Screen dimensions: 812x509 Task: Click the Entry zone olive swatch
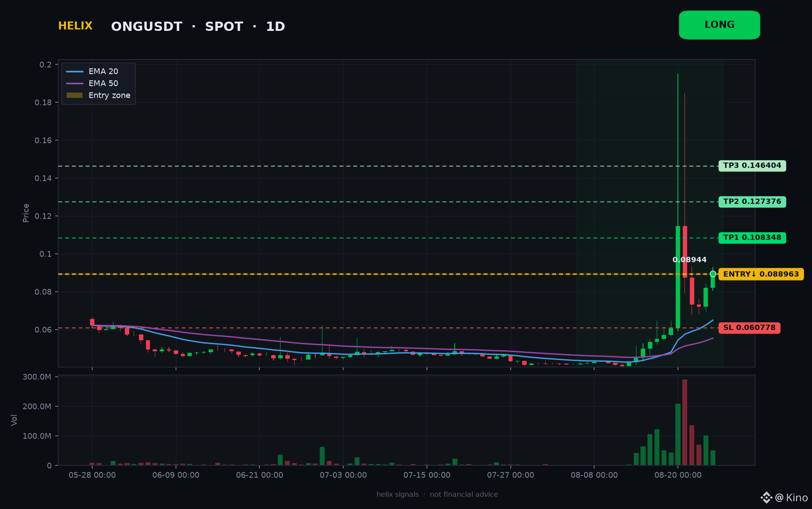click(x=75, y=95)
